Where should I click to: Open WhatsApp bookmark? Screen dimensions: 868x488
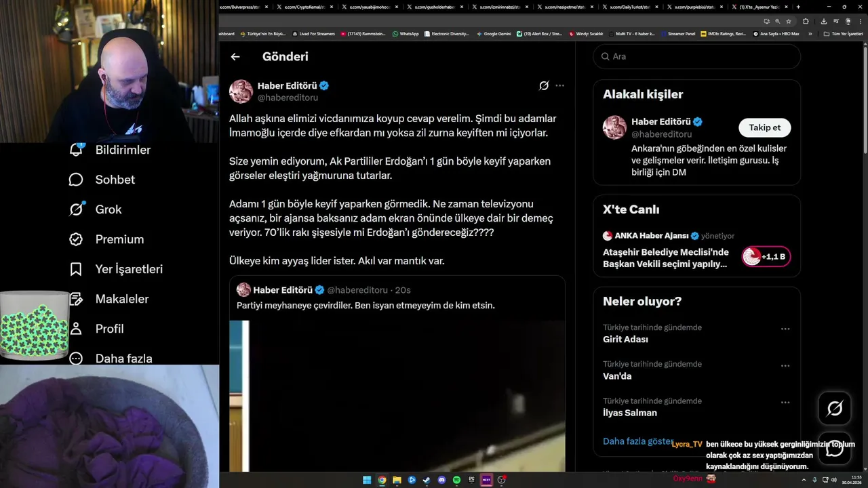(x=406, y=34)
